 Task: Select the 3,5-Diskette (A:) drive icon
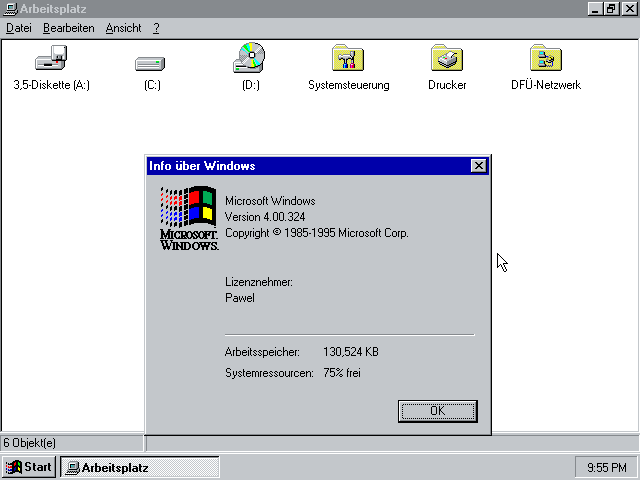(x=51, y=58)
